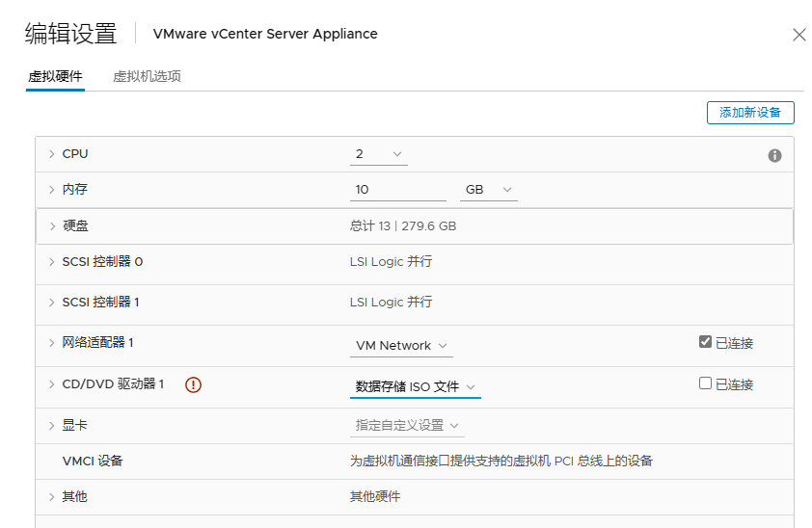Open the memory unit GB dropdown
This screenshot has width=812, height=528.
click(x=488, y=190)
